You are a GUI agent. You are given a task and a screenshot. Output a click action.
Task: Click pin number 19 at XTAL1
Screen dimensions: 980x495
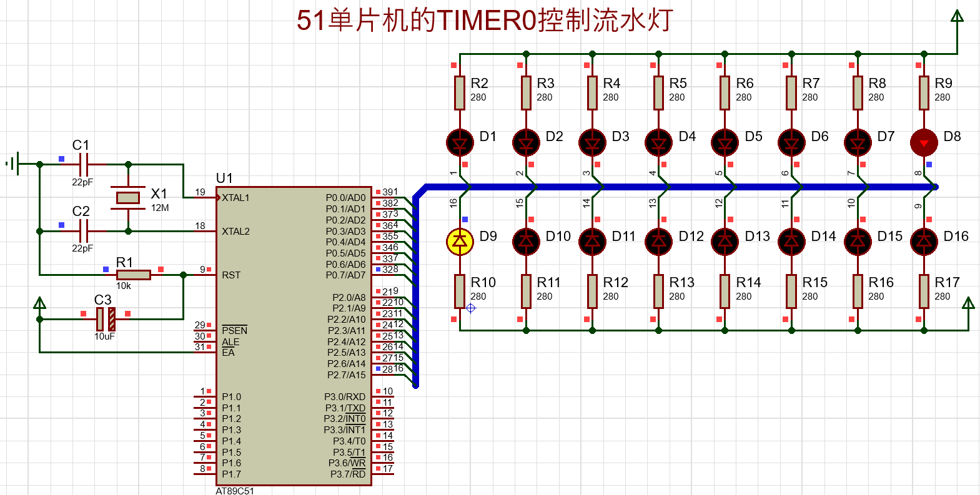click(x=200, y=192)
